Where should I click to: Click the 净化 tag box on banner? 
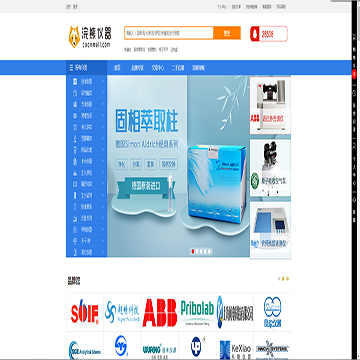[x=121, y=164]
